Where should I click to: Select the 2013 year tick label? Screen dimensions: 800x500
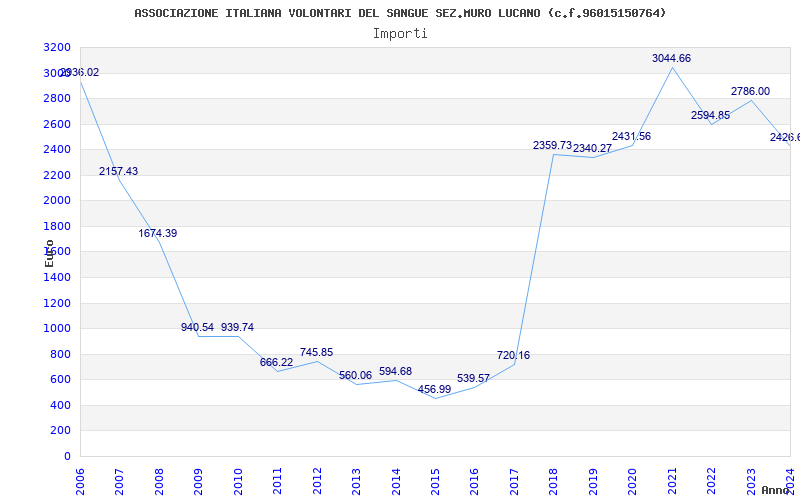point(356,482)
